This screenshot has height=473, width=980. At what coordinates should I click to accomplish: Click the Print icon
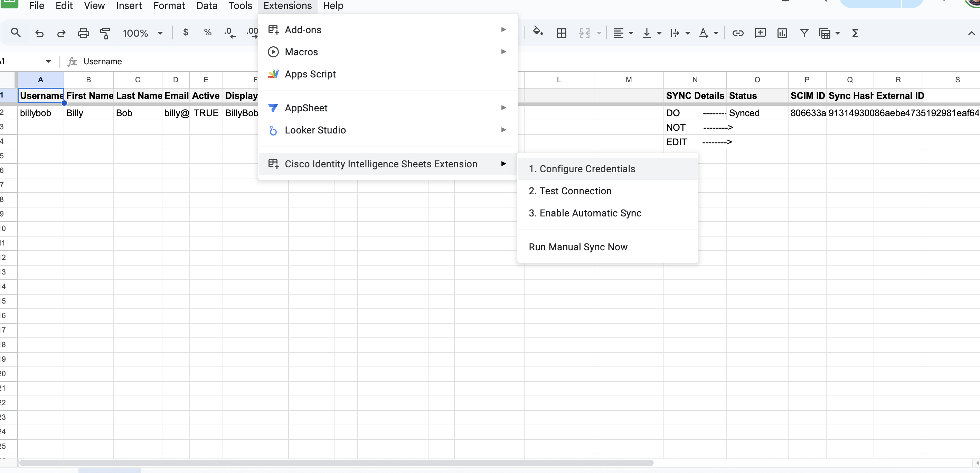(x=83, y=34)
